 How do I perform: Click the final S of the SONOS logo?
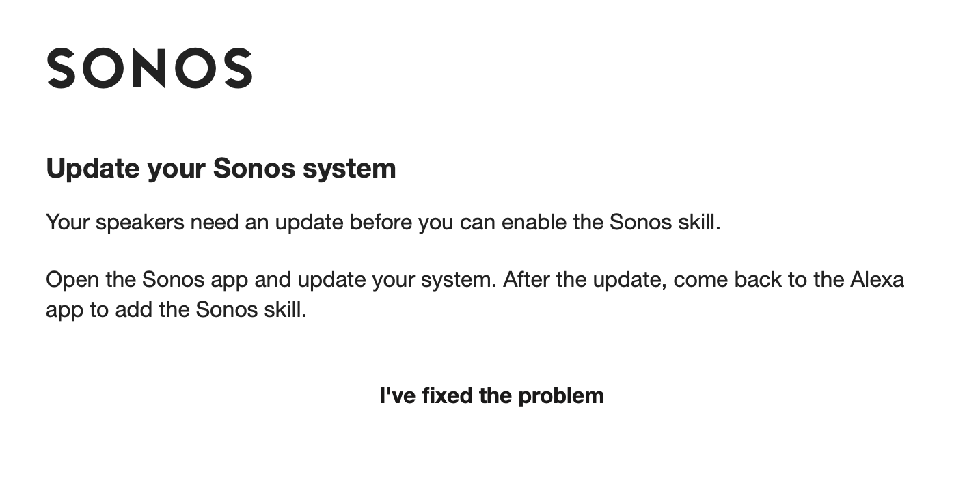coord(239,68)
